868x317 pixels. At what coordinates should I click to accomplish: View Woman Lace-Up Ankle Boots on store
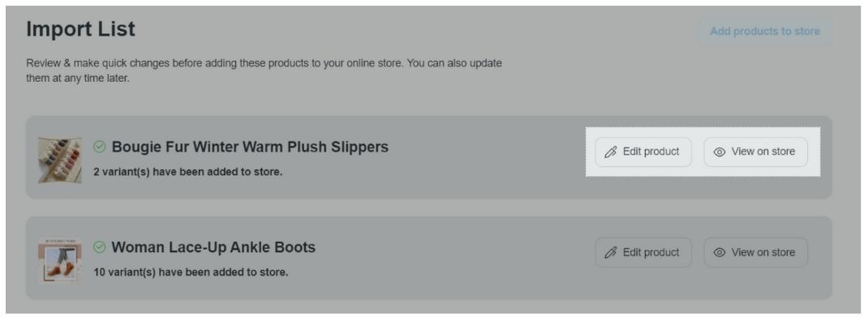(755, 253)
